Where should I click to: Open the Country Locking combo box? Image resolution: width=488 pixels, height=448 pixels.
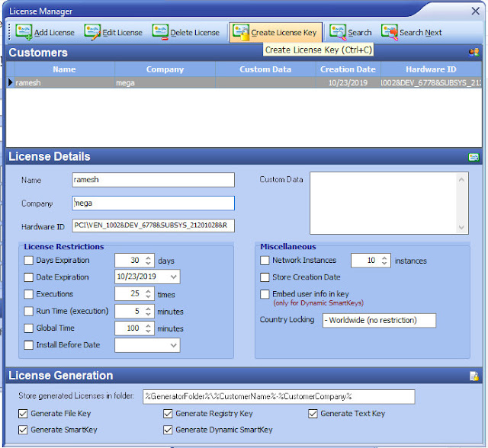click(x=379, y=320)
